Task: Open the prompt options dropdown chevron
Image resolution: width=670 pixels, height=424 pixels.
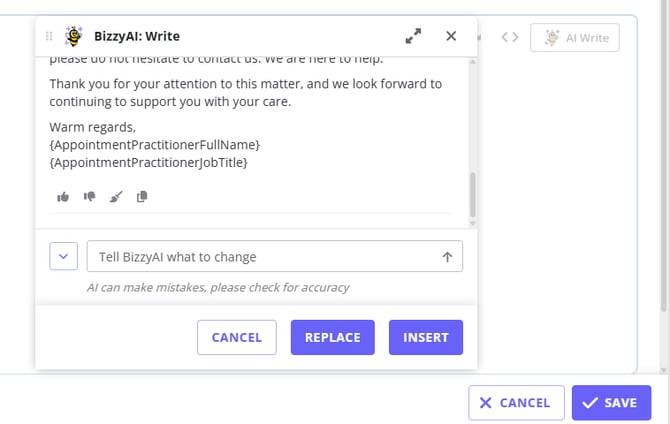Action: coord(63,256)
